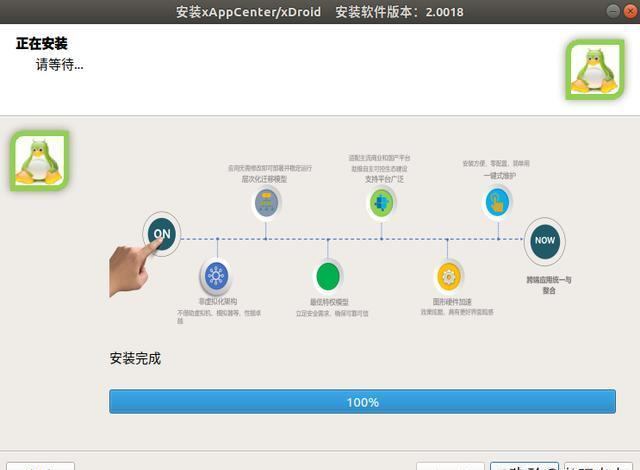
Task: Minimize the installer window
Action: point(613,11)
